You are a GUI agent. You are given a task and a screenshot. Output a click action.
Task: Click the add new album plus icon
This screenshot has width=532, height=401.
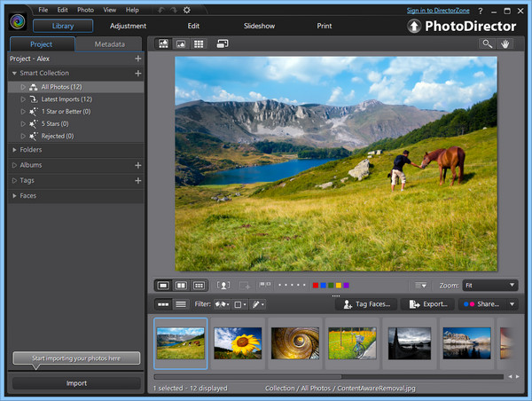pyautogui.click(x=137, y=165)
